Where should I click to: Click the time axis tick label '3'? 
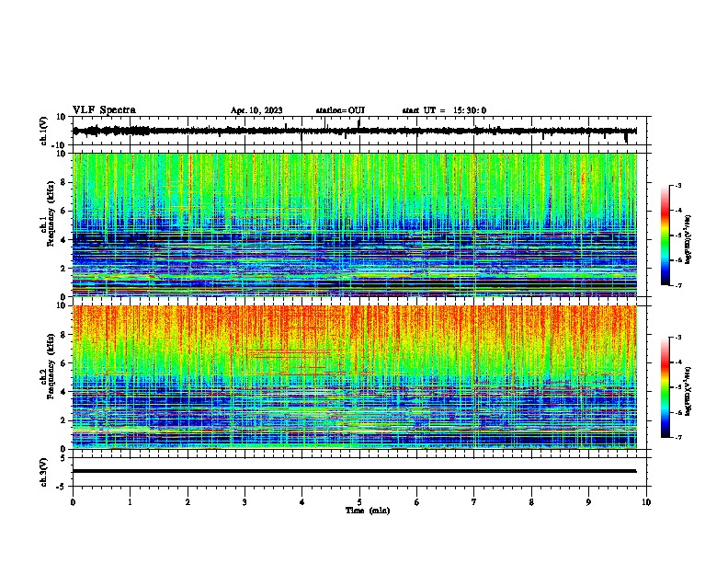(245, 502)
